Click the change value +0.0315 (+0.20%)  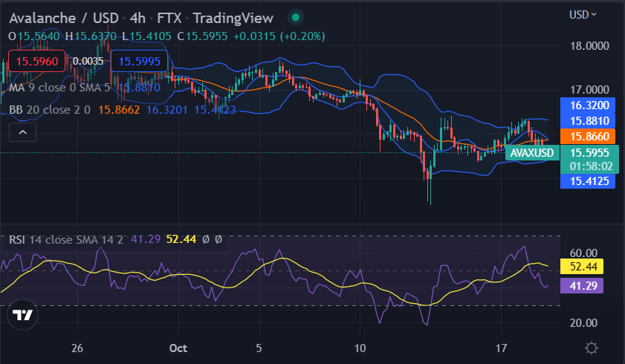(279, 36)
